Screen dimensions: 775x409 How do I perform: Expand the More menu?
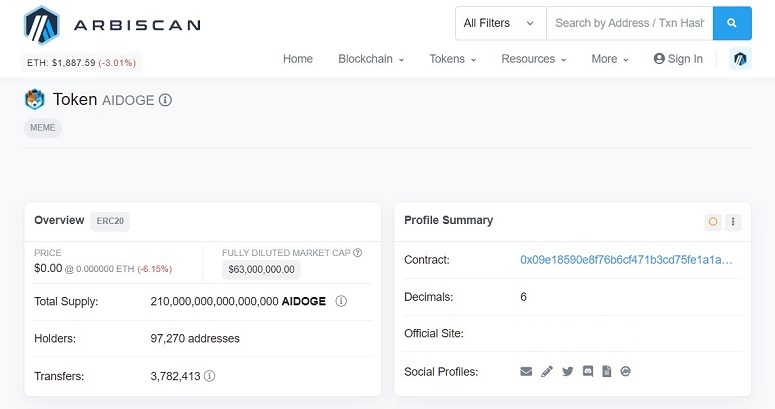coord(610,59)
